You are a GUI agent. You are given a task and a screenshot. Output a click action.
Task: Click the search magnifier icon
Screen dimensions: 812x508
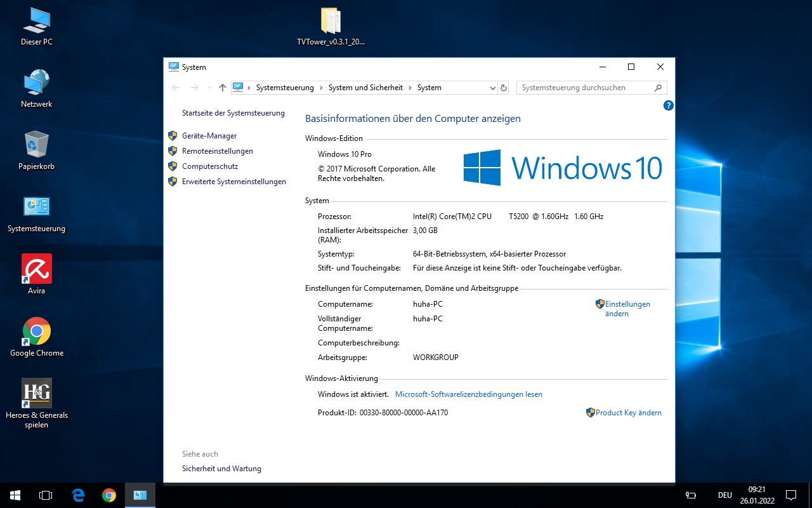click(658, 88)
